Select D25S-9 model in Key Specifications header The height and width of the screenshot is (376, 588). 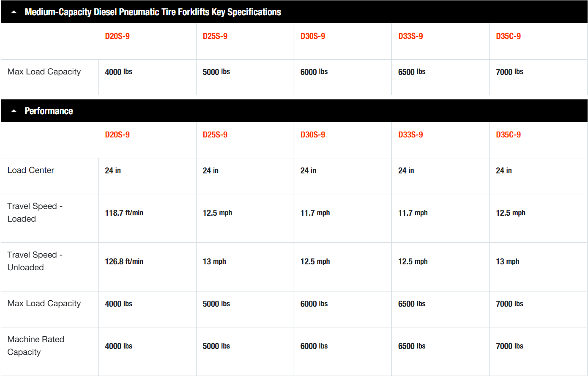(x=215, y=36)
